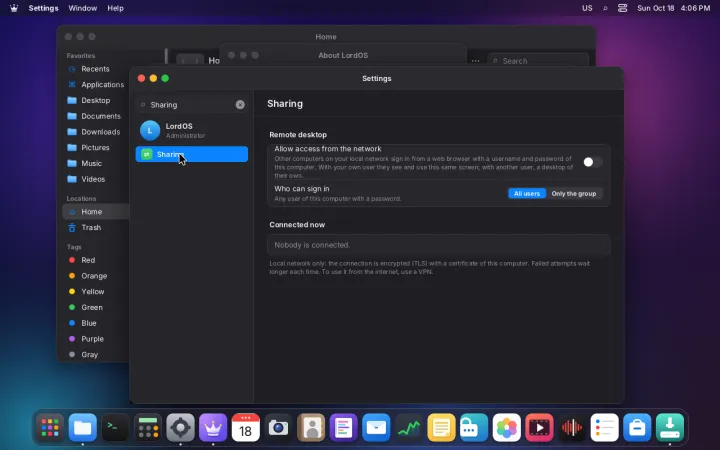The height and width of the screenshot is (450, 720).
Task: Go to Recents in the Files sidebar
Action: [95, 69]
